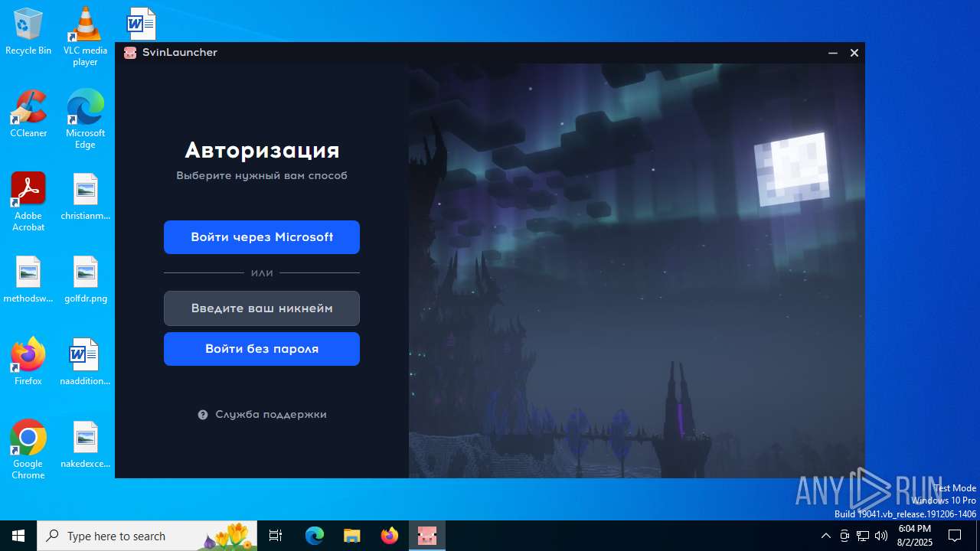The image size is (980, 551).
Task: Open Task View on the taskbar
Action: pos(276,536)
